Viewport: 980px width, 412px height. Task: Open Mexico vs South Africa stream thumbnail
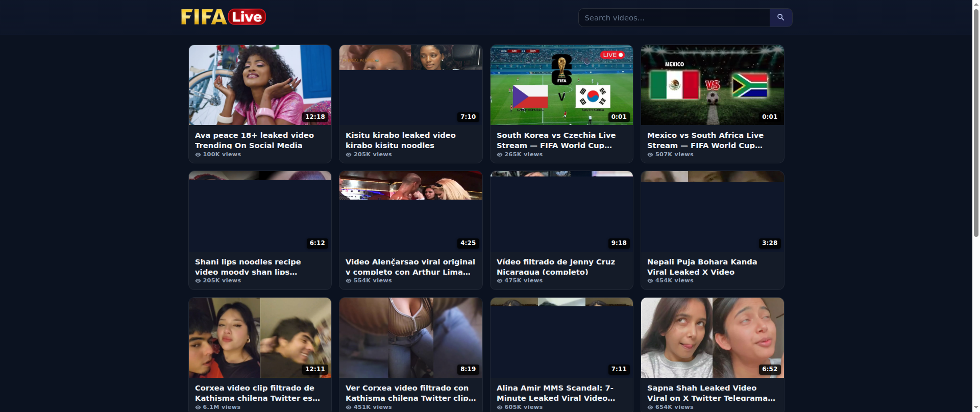coord(713,85)
